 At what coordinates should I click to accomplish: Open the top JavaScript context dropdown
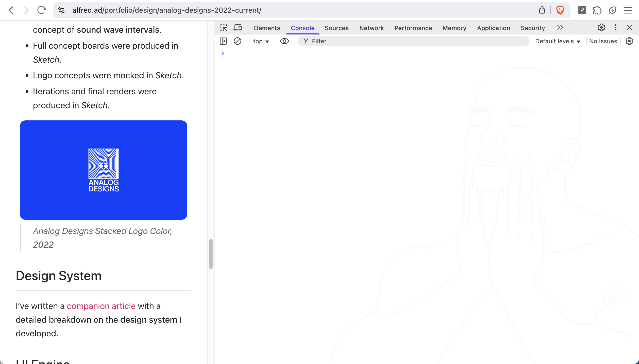coord(261,41)
